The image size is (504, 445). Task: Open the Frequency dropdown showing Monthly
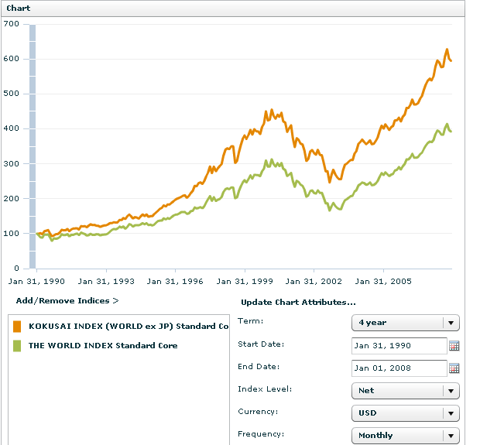406,436
